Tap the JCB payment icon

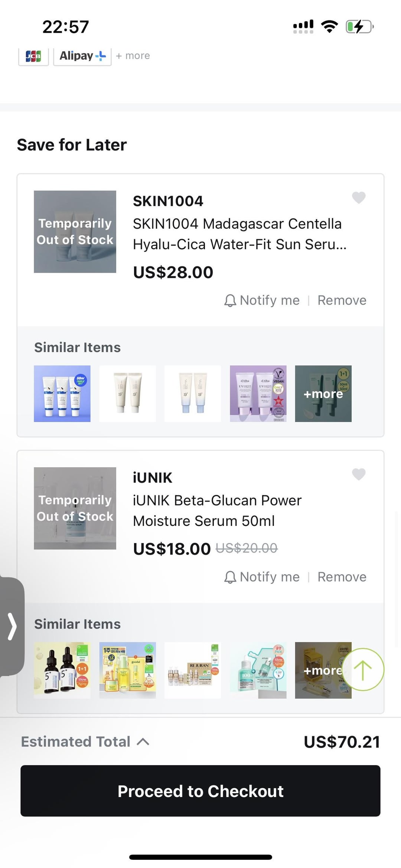coord(33,56)
